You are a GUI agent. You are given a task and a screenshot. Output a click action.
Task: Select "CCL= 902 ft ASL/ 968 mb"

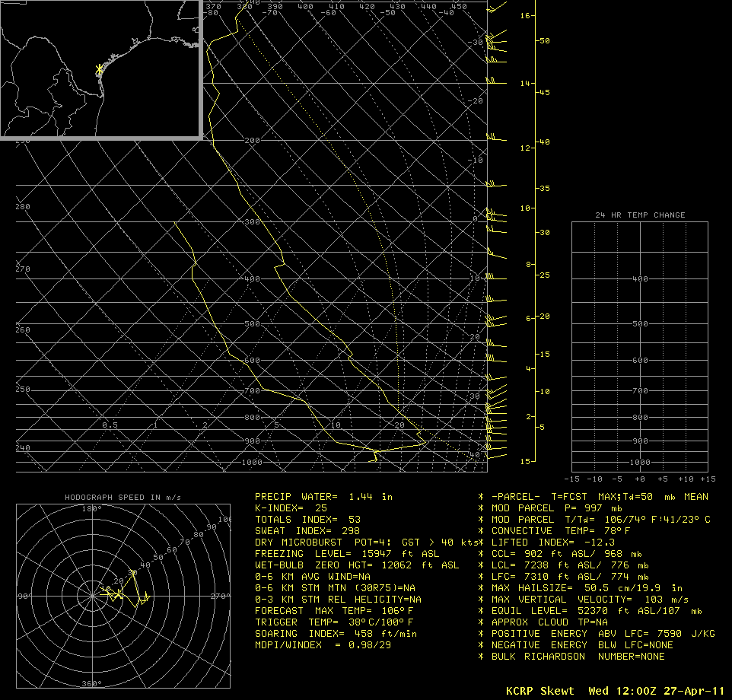point(567,554)
